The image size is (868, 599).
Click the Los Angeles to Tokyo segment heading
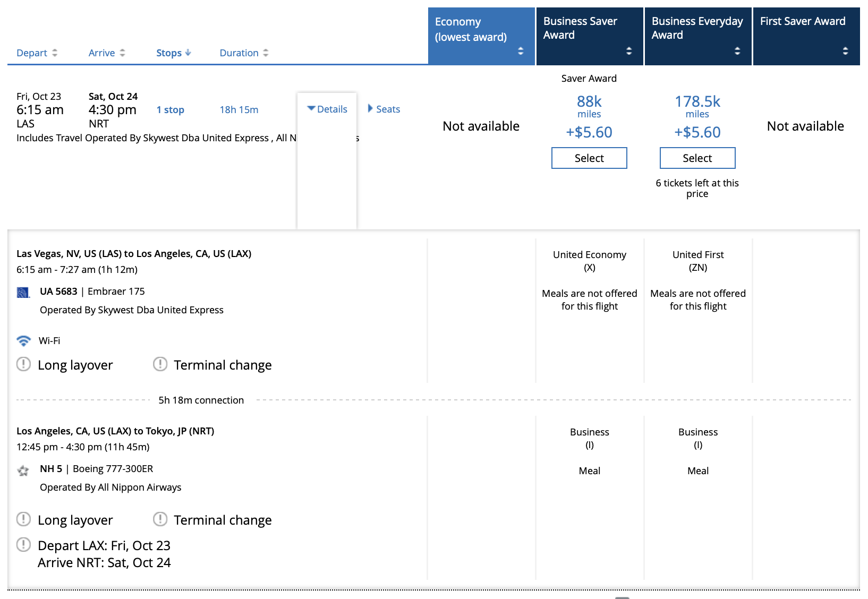pyautogui.click(x=115, y=431)
